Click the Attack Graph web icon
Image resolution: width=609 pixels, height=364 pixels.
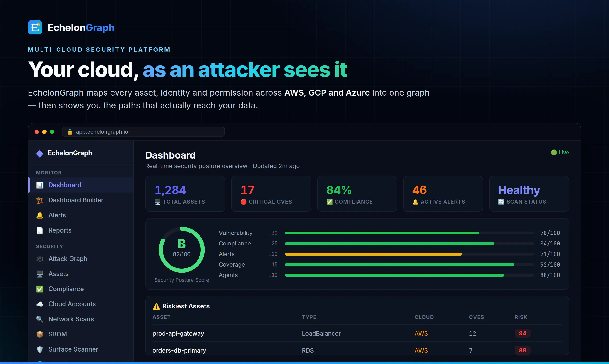pyautogui.click(x=40, y=259)
